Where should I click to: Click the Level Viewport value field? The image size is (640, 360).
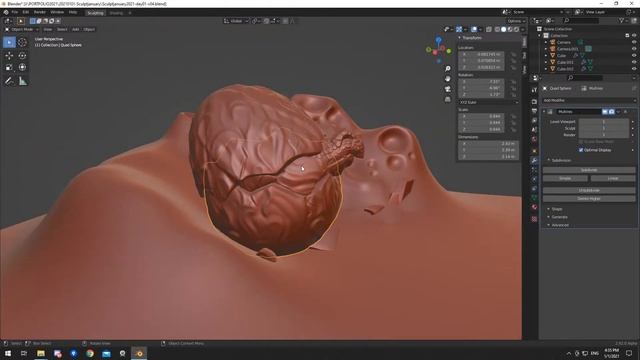click(x=604, y=122)
